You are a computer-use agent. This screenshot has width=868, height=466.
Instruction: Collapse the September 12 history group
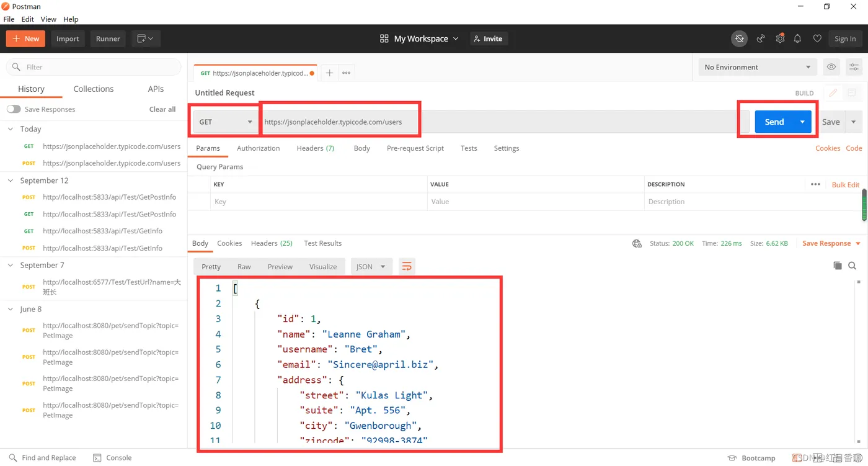click(x=11, y=181)
